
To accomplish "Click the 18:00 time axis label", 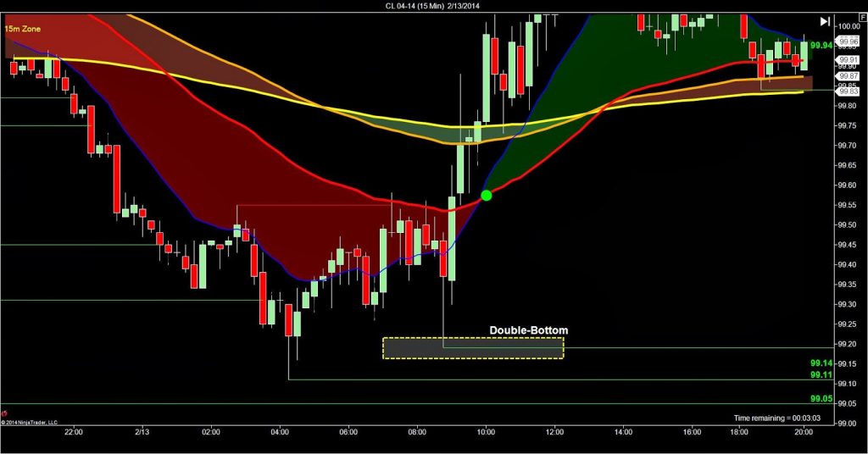I will [x=738, y=432].
